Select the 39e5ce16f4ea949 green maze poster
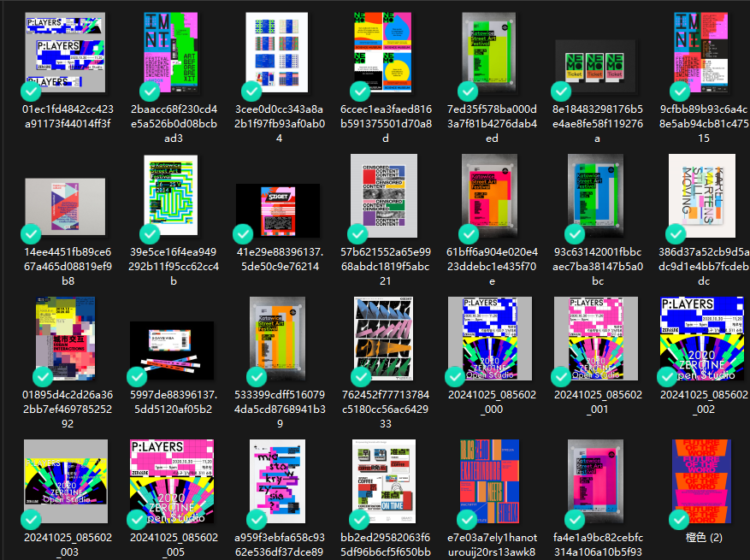The height and width of the screenshot is (560, 750). click(x=172, y=197)
